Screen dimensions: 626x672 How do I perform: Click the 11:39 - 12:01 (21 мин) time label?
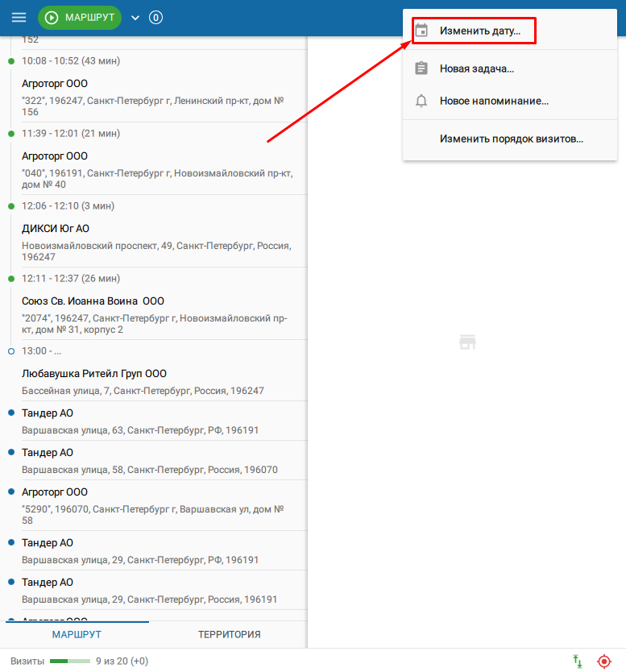click(71, 133)
